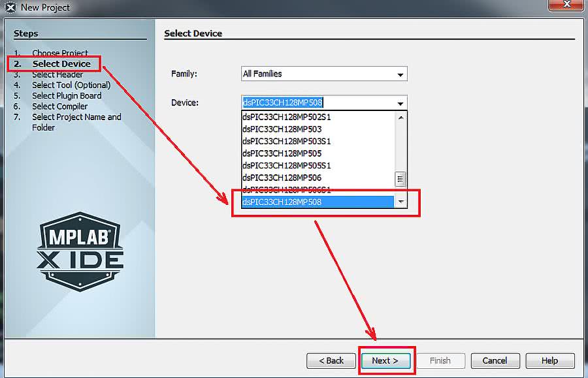Viewport: 588px width, 378px height.
Task: Select dsPIC33CH128MP505S1 device entry
Action: pos(287,165)
